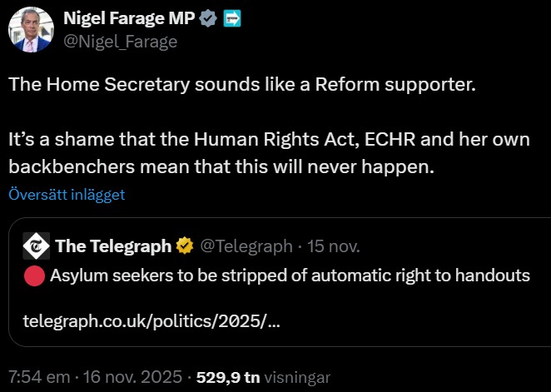Image resolution: width=551 pixels, height=392 pixels.
Task: Click The Telegraph logo avatar
Action: [36, 246]
